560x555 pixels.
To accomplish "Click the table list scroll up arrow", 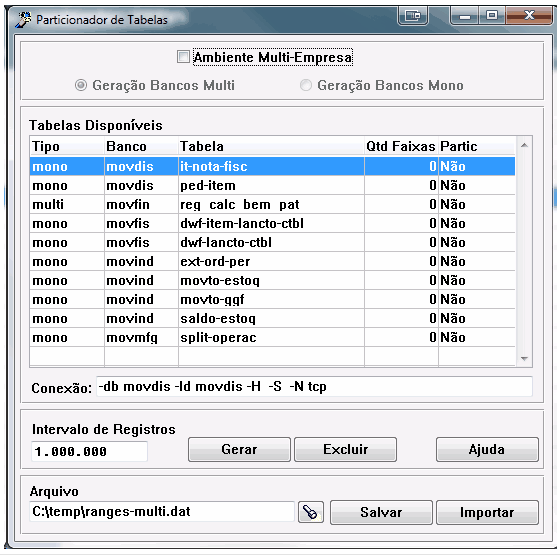I will [524, 145].
